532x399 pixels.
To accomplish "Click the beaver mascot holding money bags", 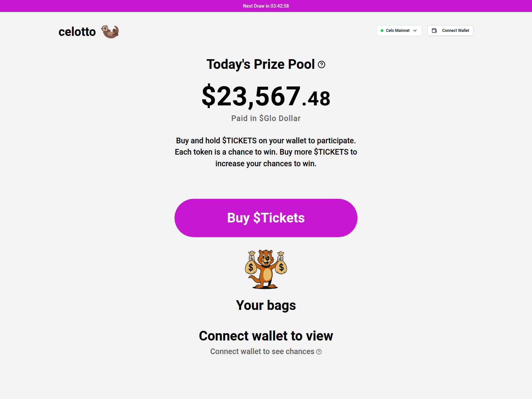I will [266, 269].
